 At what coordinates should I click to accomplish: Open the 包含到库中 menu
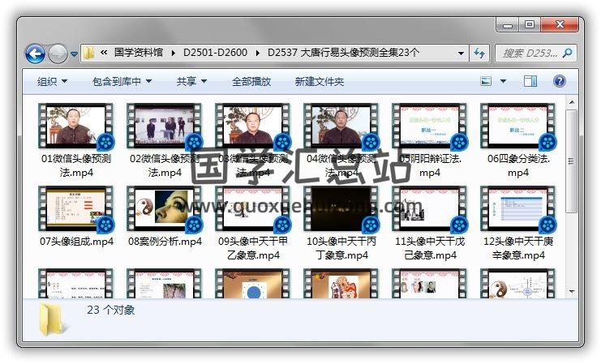coord(122,82)
